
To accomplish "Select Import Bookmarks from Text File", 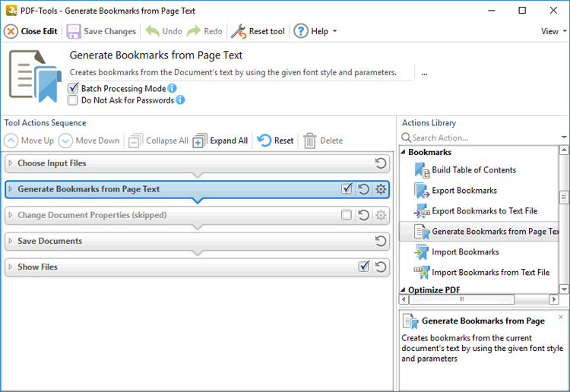I will (x=482, y=273).
